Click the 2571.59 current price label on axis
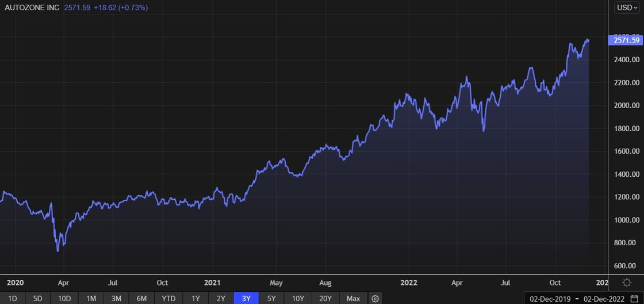 626,40
